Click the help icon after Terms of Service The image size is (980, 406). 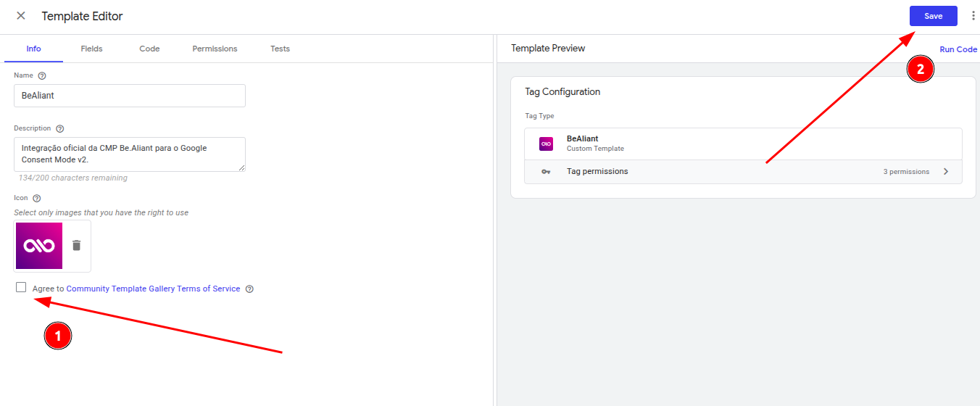249,289
